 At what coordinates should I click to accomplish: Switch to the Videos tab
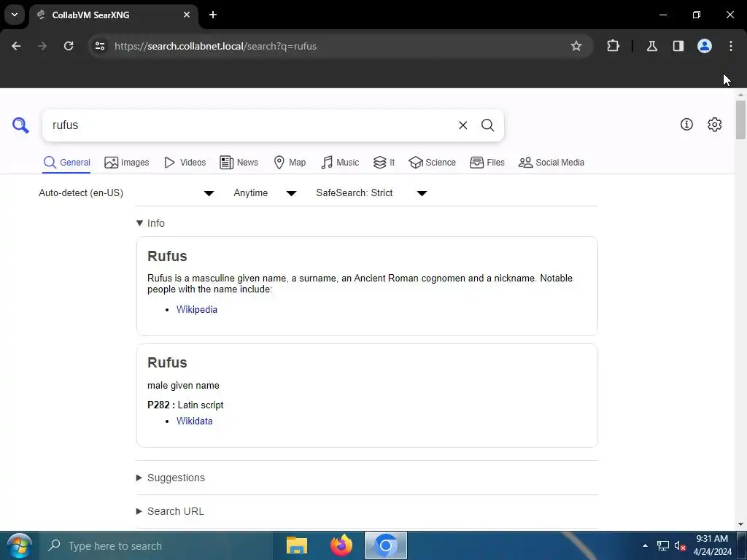(x=185, y=163)
